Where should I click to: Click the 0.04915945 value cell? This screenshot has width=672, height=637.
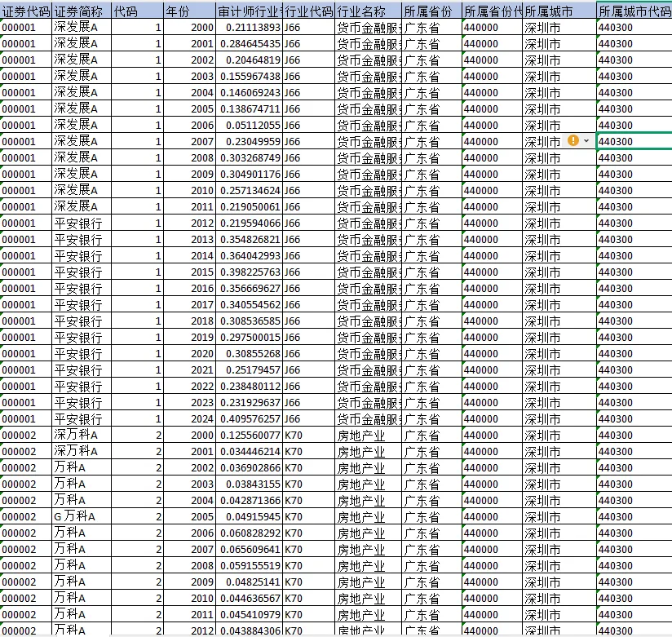(x=249, y=516)
